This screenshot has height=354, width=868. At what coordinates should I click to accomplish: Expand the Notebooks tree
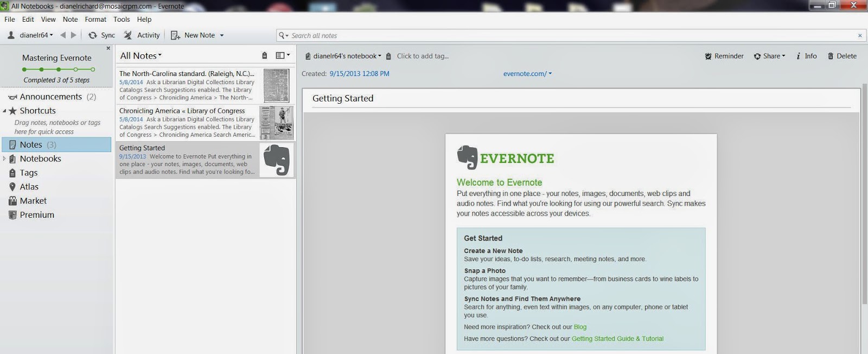[4, 159]
